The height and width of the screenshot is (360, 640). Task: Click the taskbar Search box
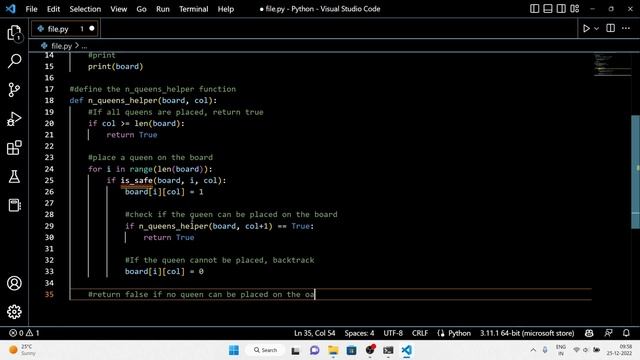coord(265,350)
